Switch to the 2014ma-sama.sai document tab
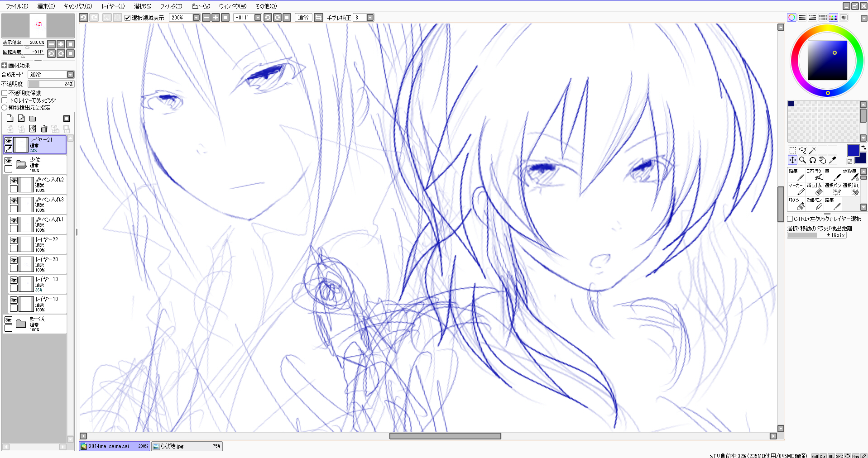 (115, 446)
